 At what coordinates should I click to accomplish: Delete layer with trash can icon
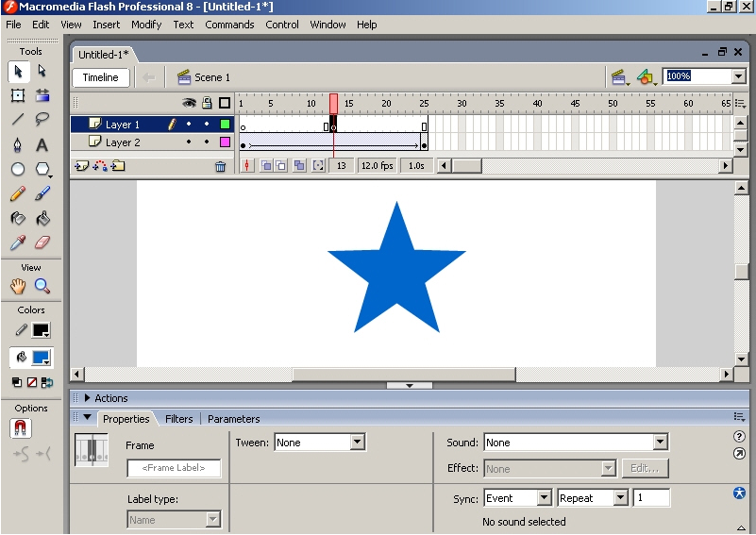[220, 167]
